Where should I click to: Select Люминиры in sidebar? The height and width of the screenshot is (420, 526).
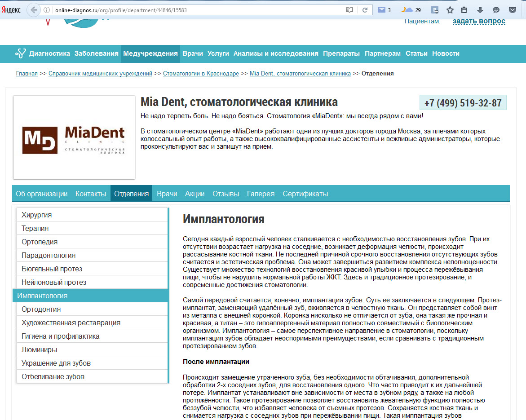point(92,349)
